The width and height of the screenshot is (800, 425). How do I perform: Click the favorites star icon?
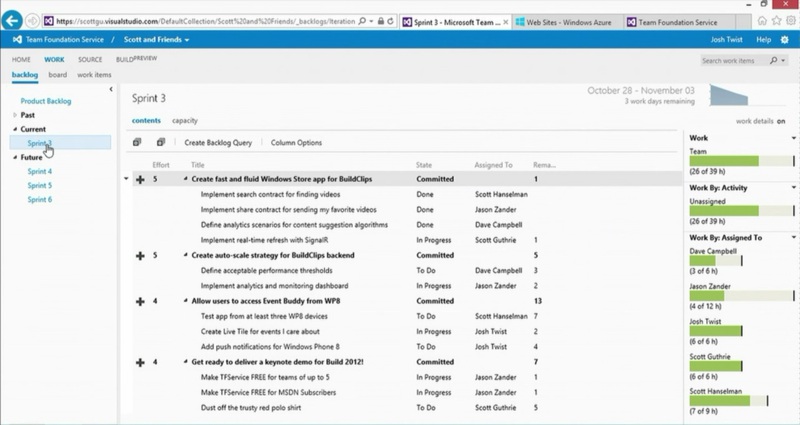777,21
